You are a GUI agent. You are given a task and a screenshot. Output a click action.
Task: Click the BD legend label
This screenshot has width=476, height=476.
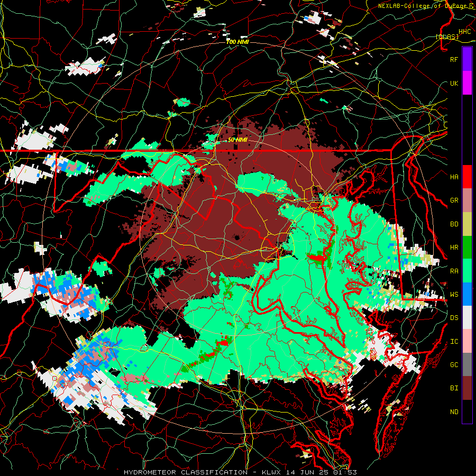click(454, 224)
